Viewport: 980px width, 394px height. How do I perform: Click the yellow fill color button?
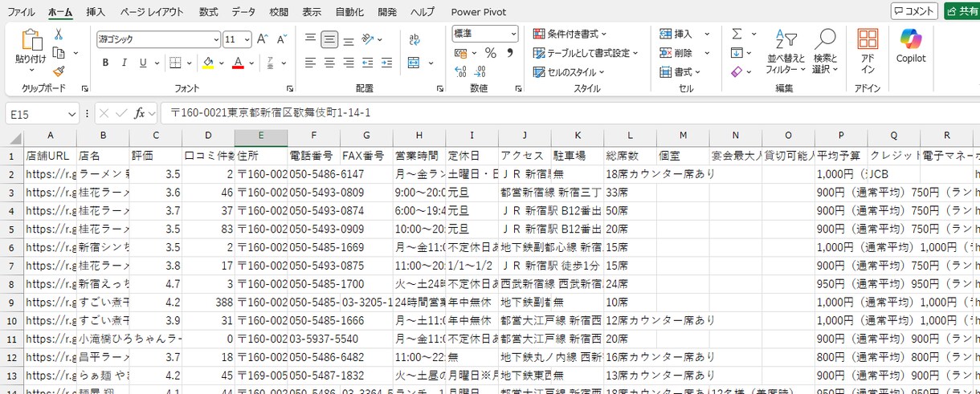(208, 63)
